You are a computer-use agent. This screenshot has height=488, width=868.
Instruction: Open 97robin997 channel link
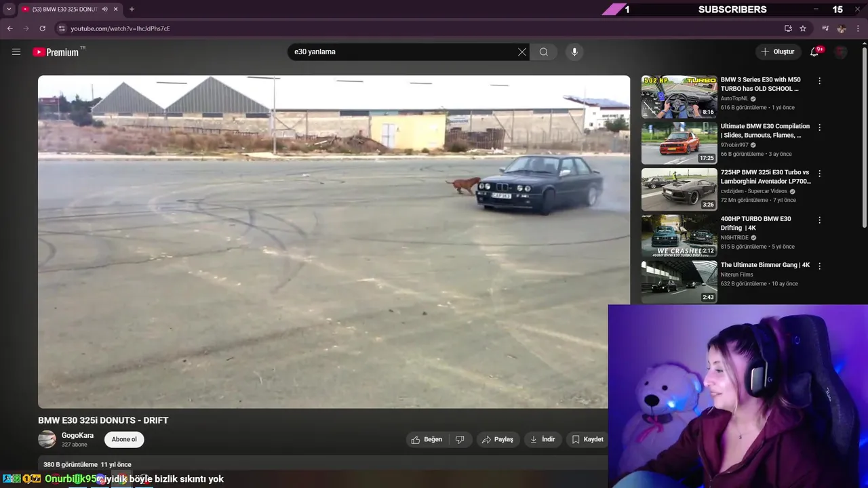735,145
